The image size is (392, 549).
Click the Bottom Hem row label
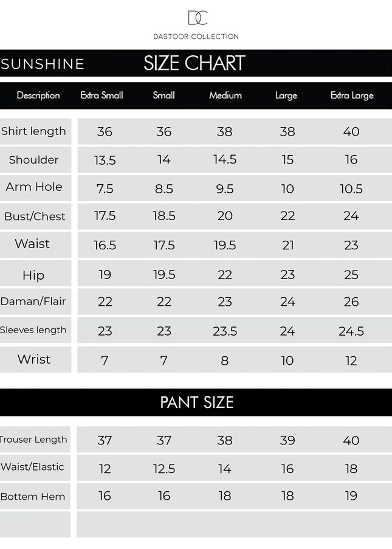[x=33, y=497]
